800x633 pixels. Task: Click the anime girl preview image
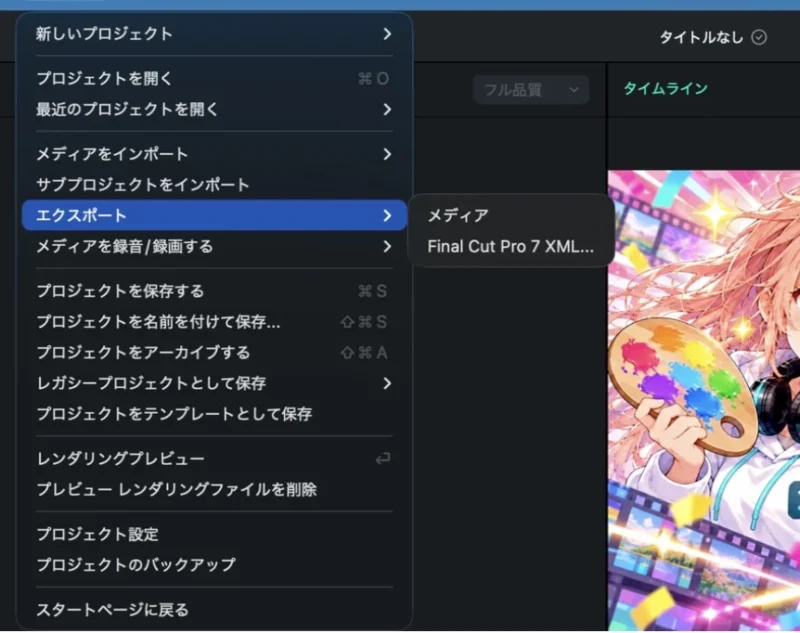(x=704, y=400)
